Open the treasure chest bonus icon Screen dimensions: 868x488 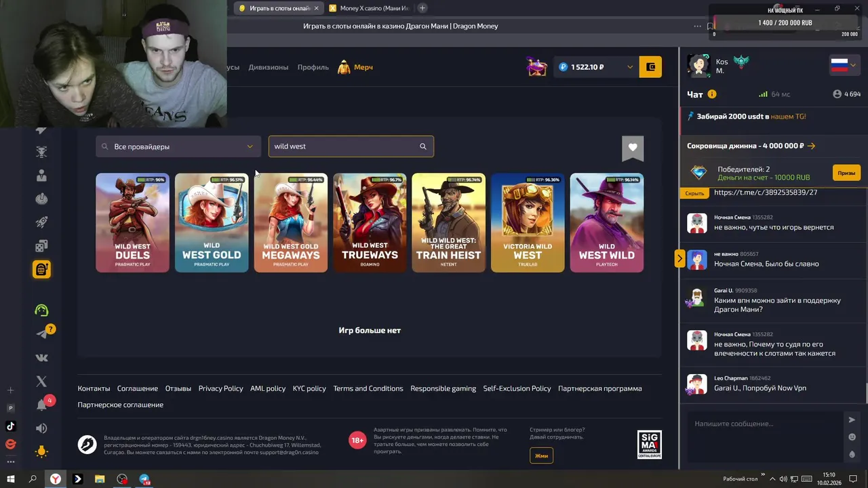536,66
